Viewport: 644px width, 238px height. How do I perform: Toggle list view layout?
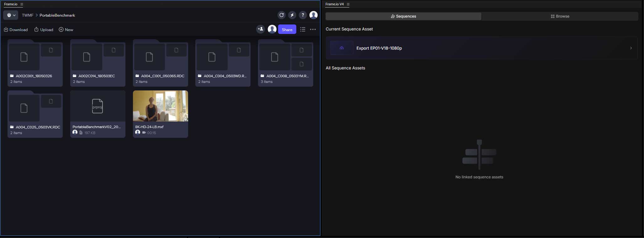pyautogui.click(x=303, y=30)
